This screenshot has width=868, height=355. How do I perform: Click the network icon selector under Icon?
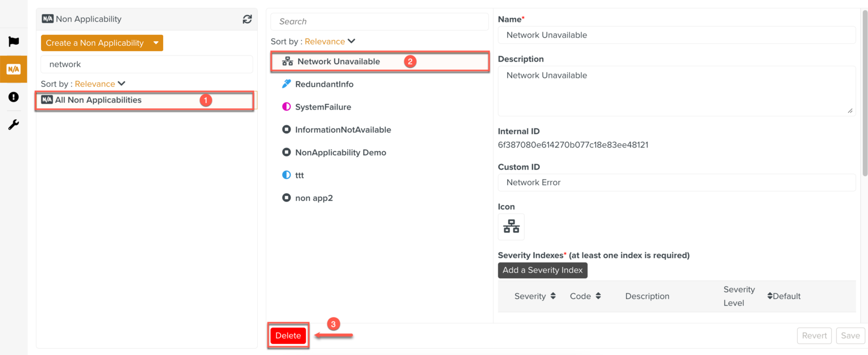tap(511, 227)
